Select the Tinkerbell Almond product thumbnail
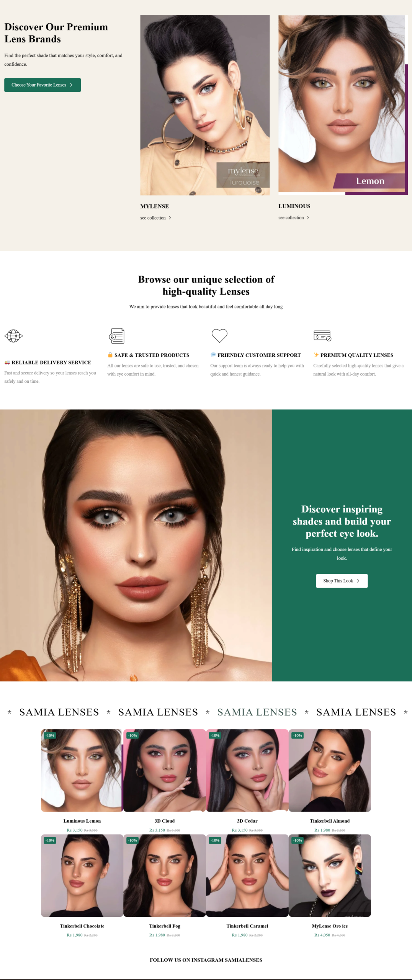412x980 pixels. tap(330, 770)
